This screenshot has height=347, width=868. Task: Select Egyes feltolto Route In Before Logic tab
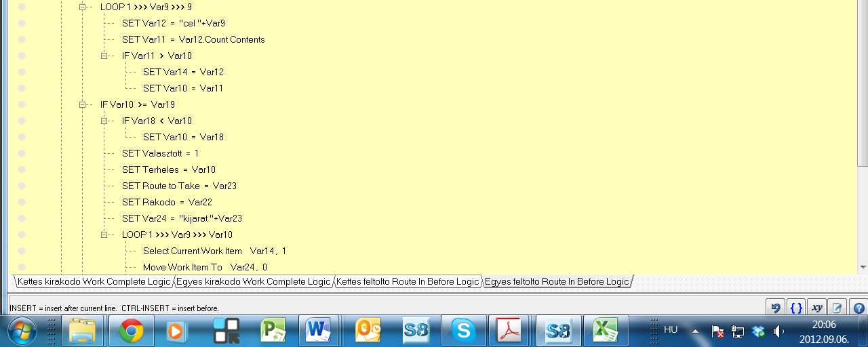click(x=556, y=281)
